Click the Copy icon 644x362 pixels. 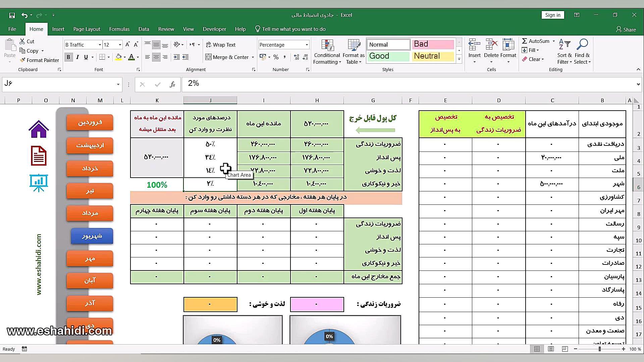click(22, 51)
